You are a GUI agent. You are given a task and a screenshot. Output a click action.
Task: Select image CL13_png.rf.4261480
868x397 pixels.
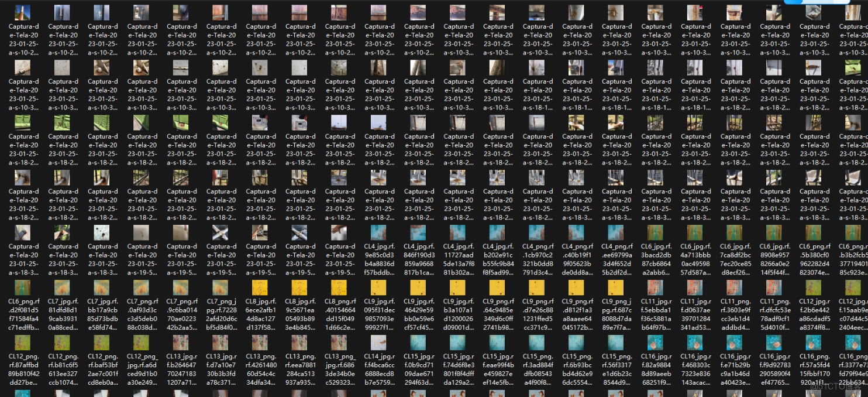(260, 343)
